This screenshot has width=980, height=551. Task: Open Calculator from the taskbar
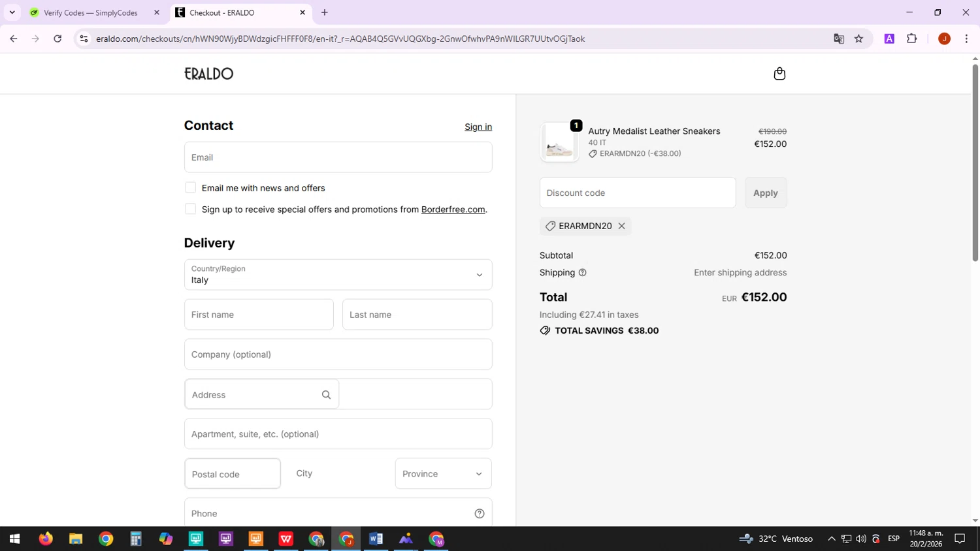tap(136, 539)
